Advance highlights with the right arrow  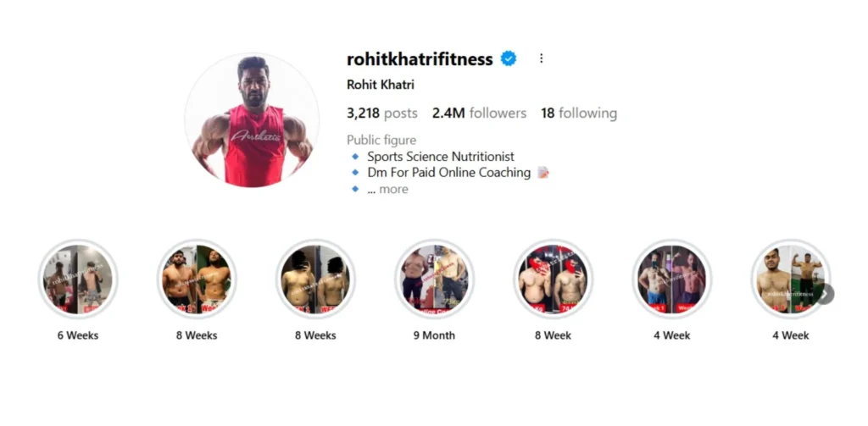click(824, 295)
